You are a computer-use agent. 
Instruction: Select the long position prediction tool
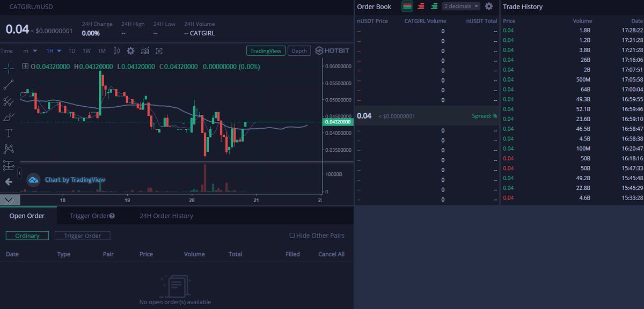[9, 165]
